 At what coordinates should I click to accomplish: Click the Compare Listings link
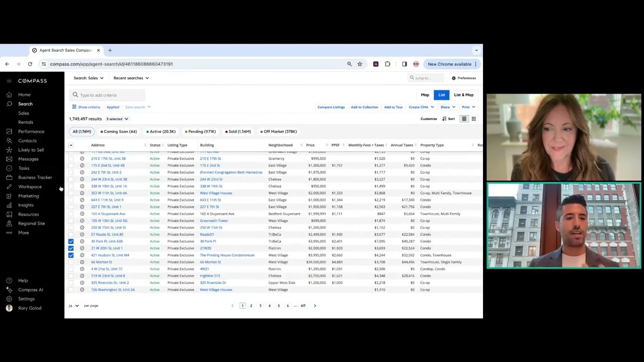click(x=331, y=107)
